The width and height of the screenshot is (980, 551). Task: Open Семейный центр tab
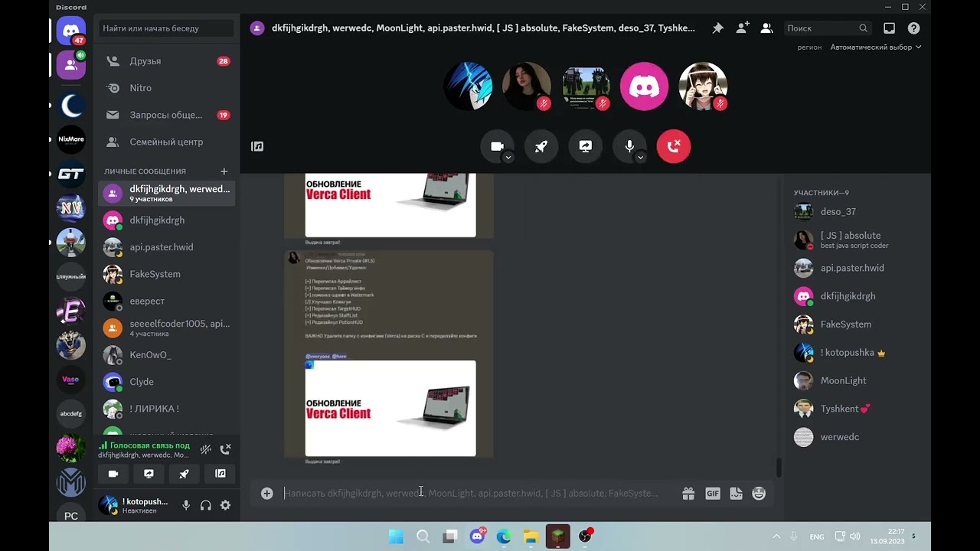coord(167,142)
